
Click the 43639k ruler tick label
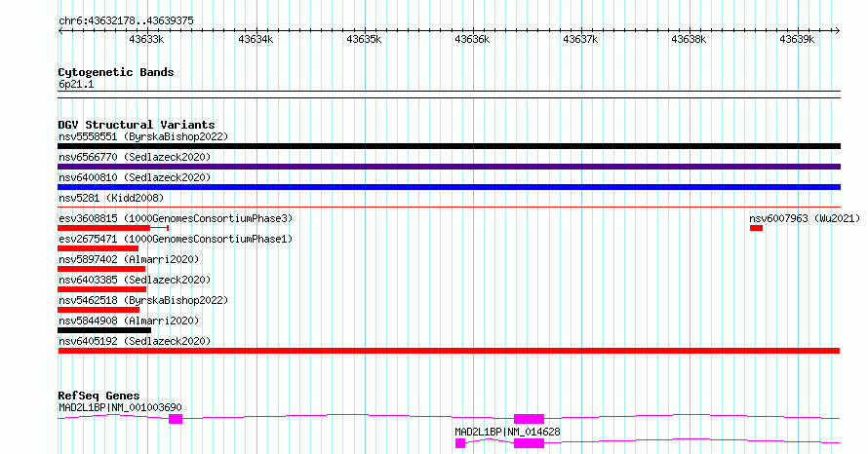797,40
